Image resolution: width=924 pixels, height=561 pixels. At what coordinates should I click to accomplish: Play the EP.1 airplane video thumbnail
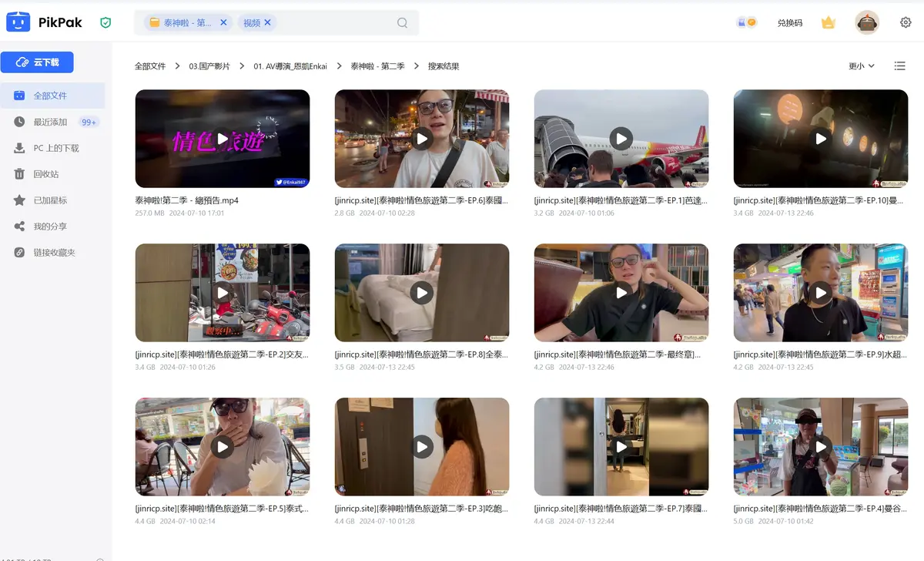pos(621,139)
